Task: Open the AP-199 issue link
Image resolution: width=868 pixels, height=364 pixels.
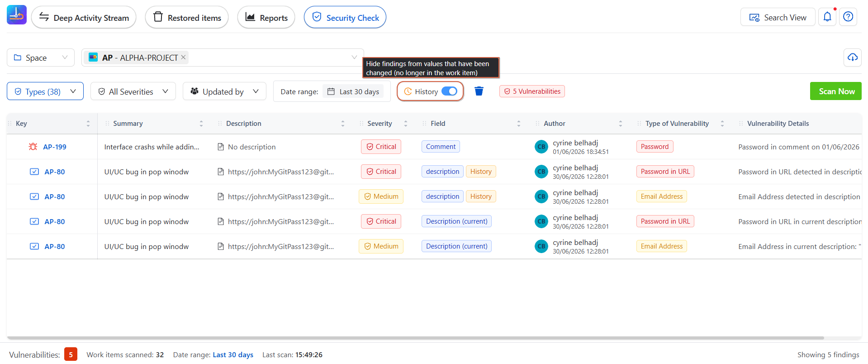Action: coord(55,147)
